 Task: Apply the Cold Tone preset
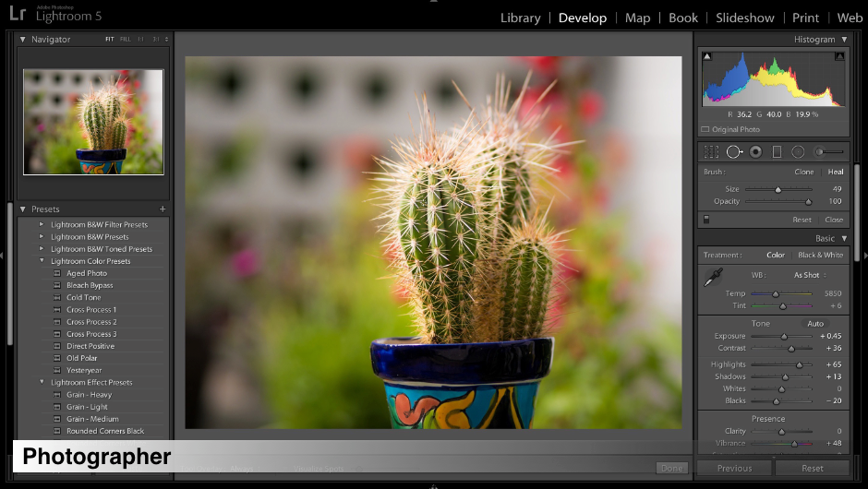(x=84, y=298)
